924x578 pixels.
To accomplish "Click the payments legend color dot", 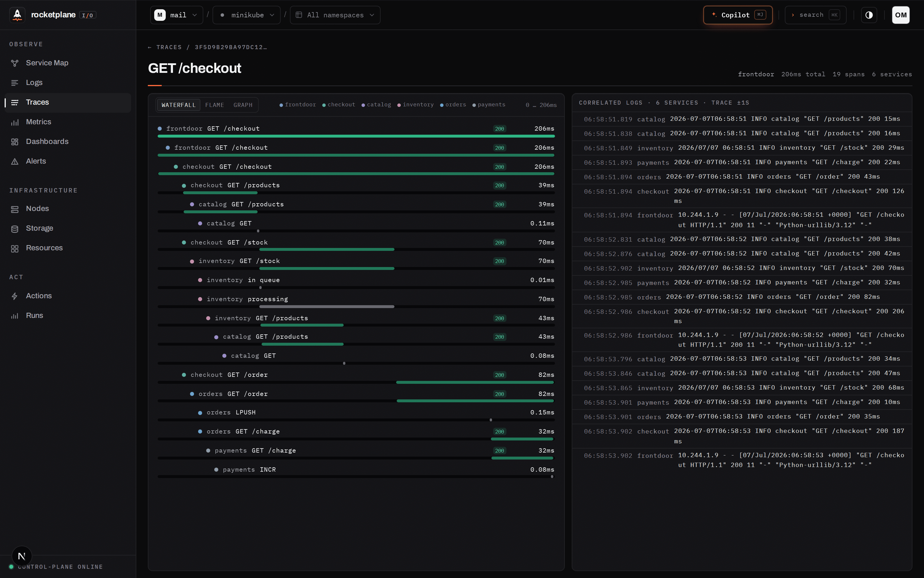I will (474, 105).
